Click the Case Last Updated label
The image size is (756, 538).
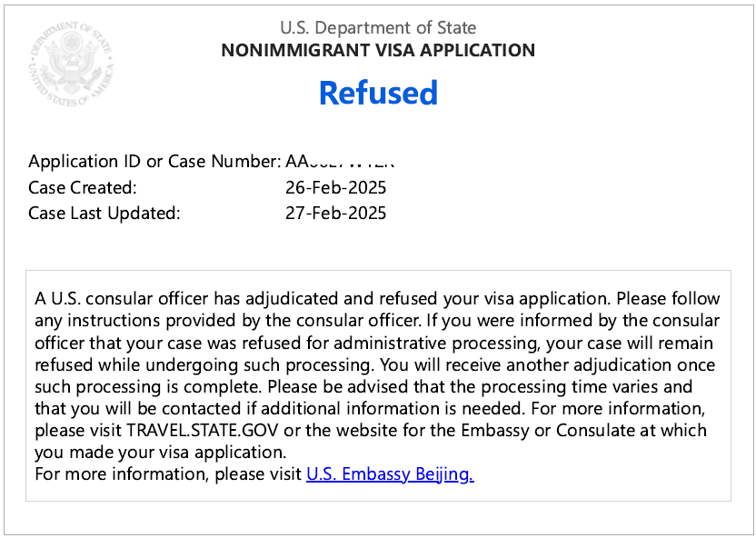[x=104, y=213]
